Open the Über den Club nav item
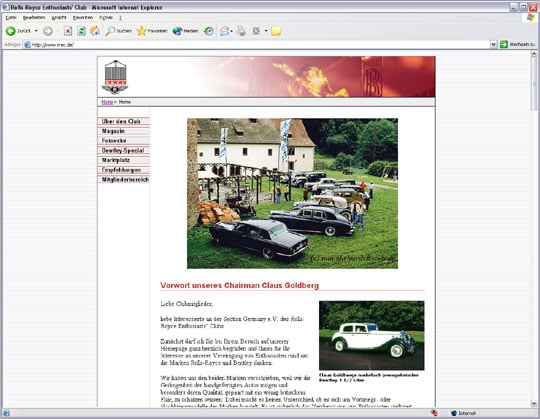The height and width of the screenshot is (419, 540). coord(124,122)
